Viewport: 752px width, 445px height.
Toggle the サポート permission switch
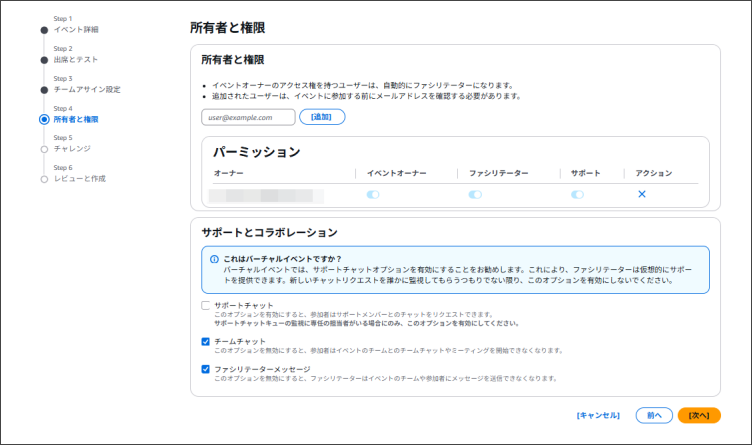click(x=577, y=195)
